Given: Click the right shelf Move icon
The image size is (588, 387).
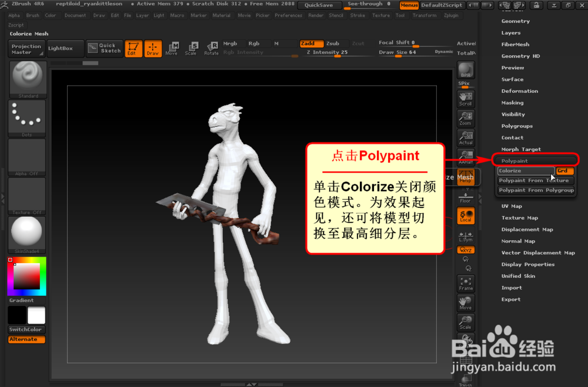Looking at the screenshot, I should tap(466, 302).
